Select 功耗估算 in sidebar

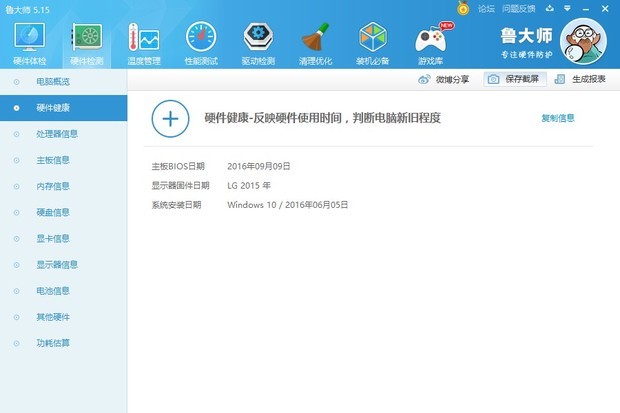(x=63, y=343)
